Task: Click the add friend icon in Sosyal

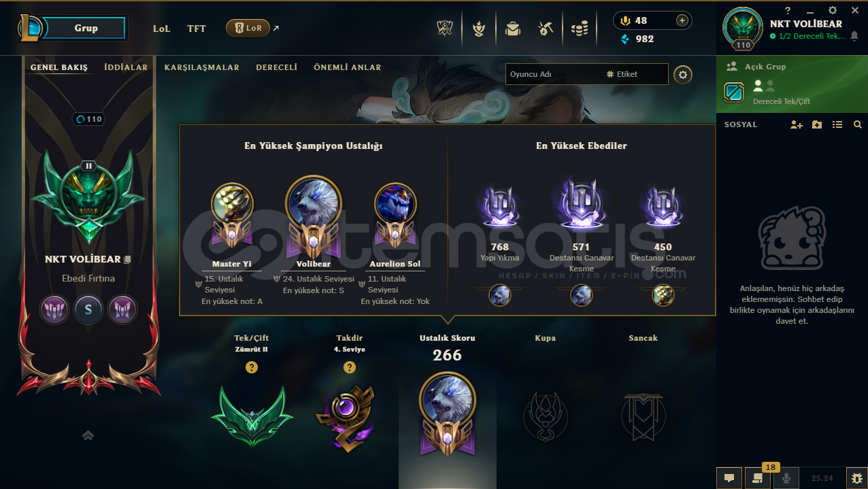Action: tap(797, 124)
